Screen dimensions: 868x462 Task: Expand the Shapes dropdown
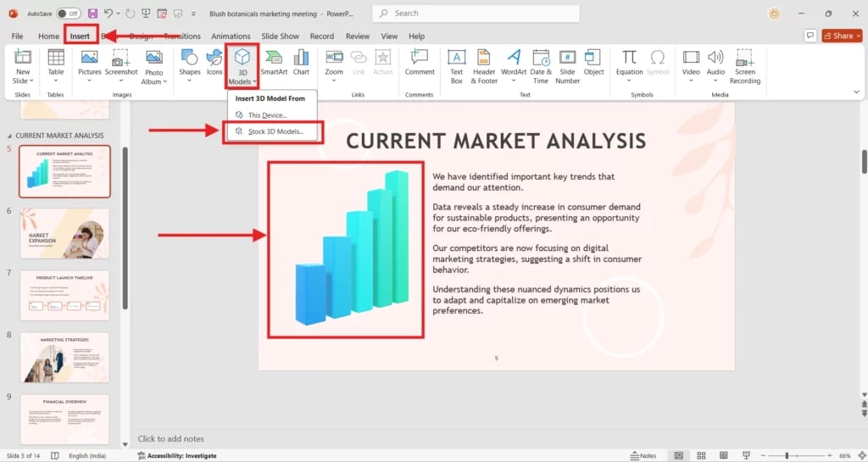(x=190, y=62)
